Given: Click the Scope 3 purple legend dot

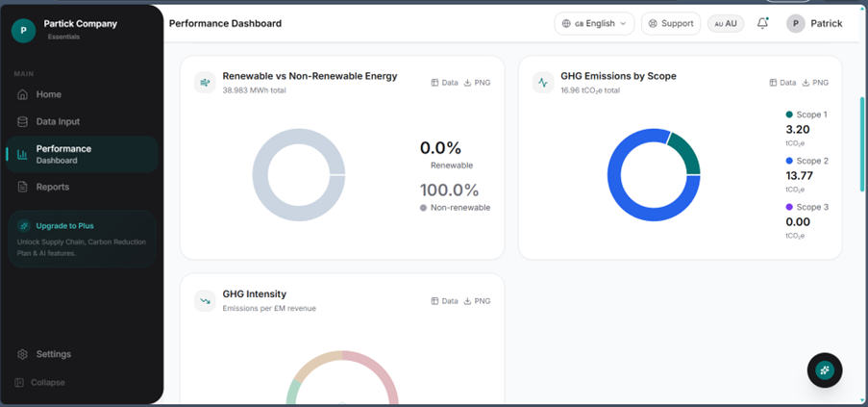Looking at the screenshot, I should (789, 207).
